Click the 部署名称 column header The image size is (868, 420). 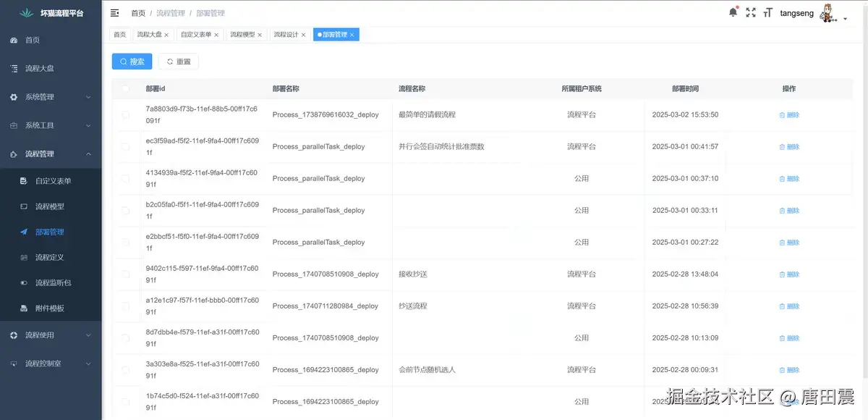coord(286,88)
